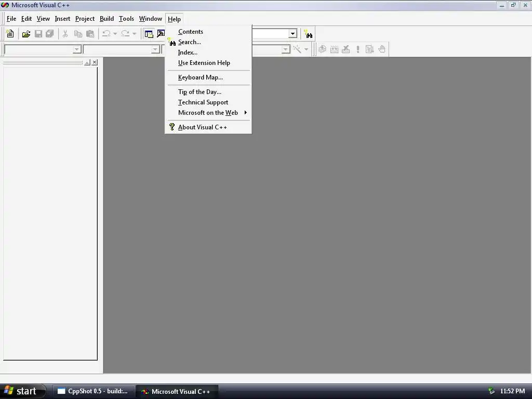
Task: Click the Paste clipboard icon
Action: 90,34
